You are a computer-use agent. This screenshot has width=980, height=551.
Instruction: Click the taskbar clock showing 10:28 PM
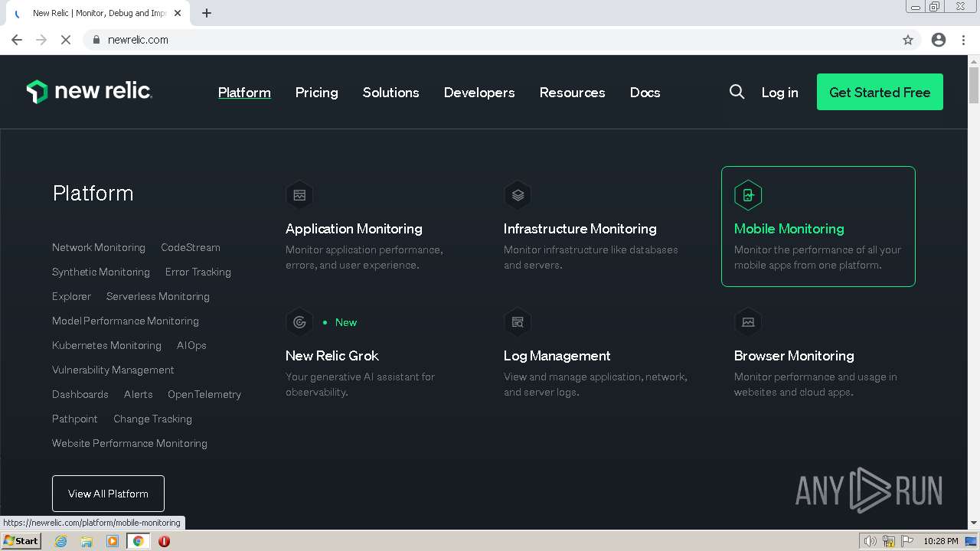pyautogui.click(x=940, y=541)
